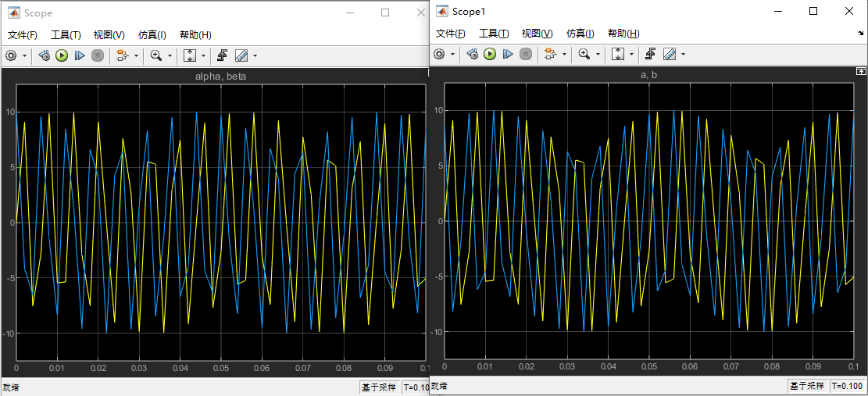Screen dimensions: 868x396
Task: Open 文件(F) menu in Scope window
Action: click(23, 35)
